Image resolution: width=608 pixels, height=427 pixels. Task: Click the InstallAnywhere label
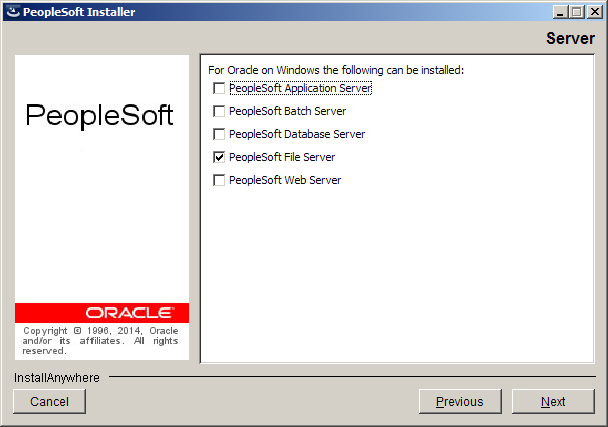tap(57, 378)
